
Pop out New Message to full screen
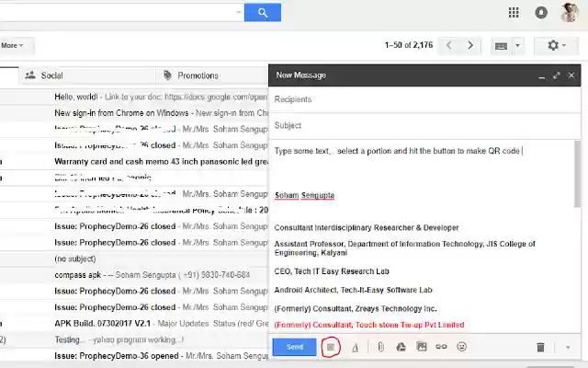[557, 75]
